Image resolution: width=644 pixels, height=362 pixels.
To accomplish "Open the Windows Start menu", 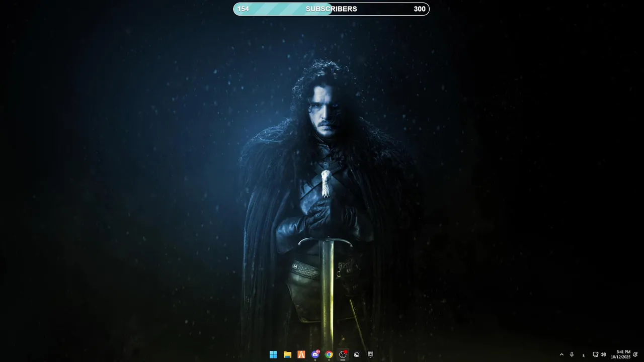I will click(273, 354).
